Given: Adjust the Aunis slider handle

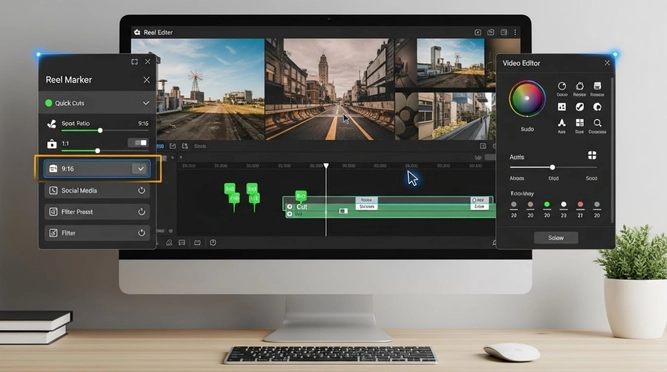Looking at the screenshot, I should tap(552, 167).
